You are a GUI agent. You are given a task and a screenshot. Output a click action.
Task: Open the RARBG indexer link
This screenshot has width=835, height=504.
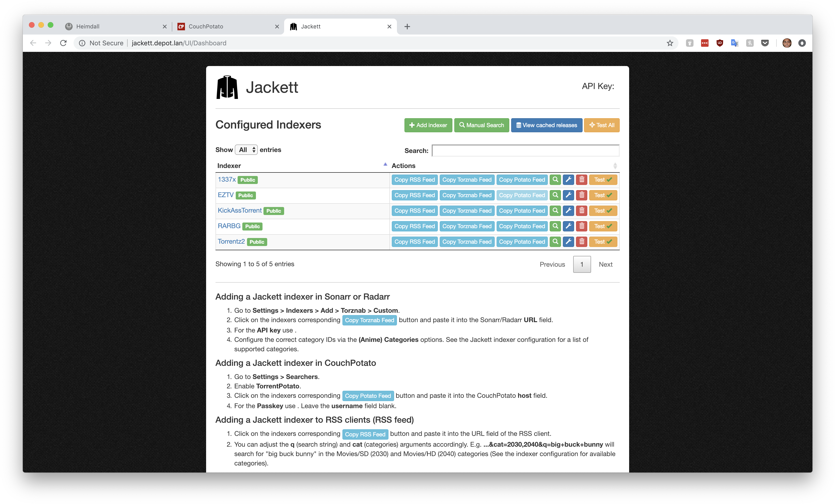pos(229,226)
